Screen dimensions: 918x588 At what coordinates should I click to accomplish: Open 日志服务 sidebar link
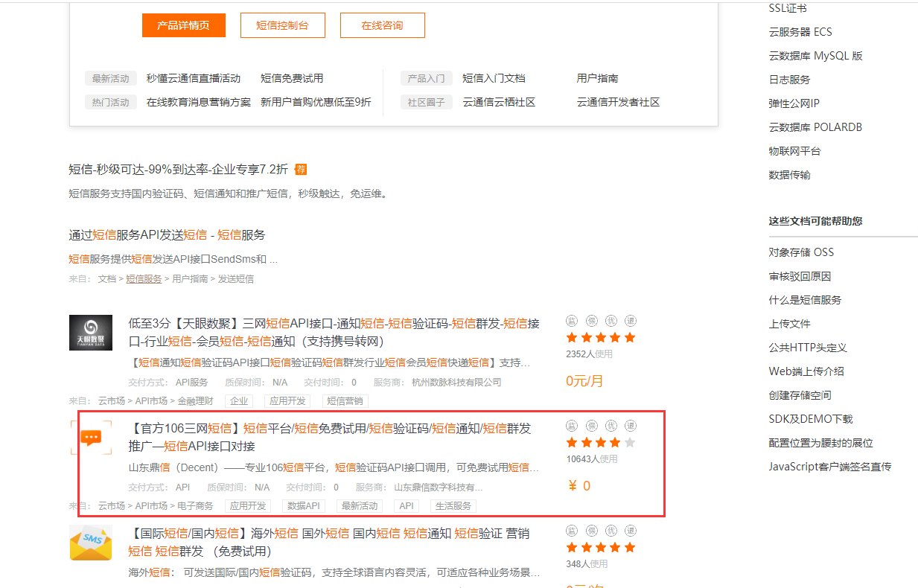coord(789,80)
